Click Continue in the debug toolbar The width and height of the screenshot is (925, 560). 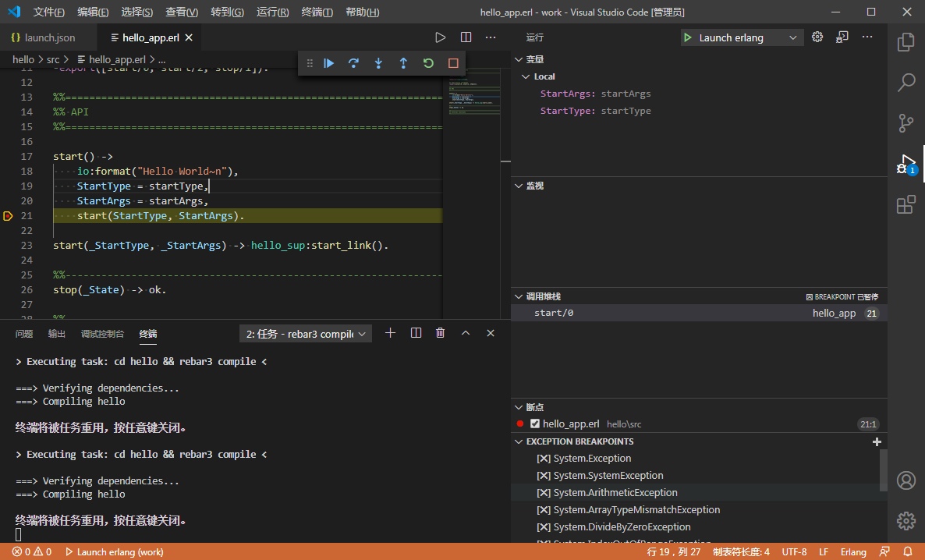[329, 63]
